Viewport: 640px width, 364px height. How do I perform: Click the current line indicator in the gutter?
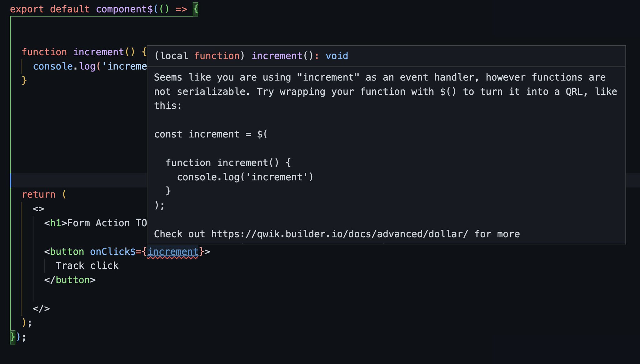coord(11,180)
